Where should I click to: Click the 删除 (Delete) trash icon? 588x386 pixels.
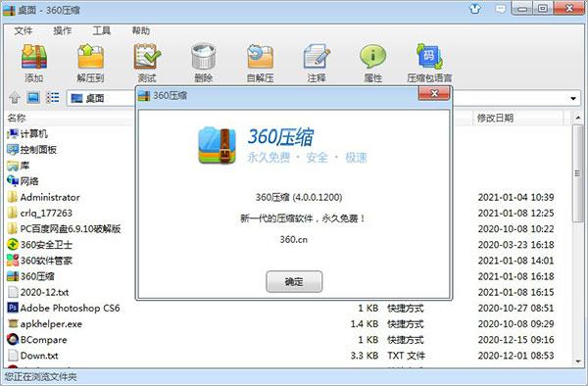[x=203, y=56]
